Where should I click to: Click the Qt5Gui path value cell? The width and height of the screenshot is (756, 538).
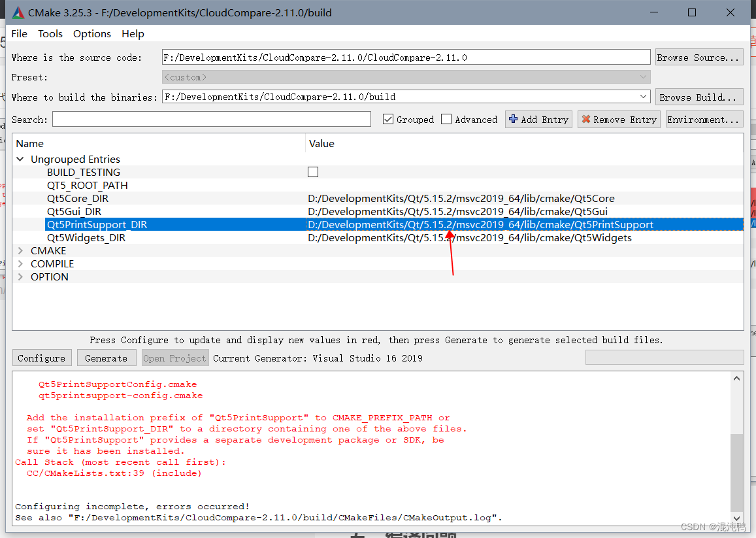pos(457,211)
